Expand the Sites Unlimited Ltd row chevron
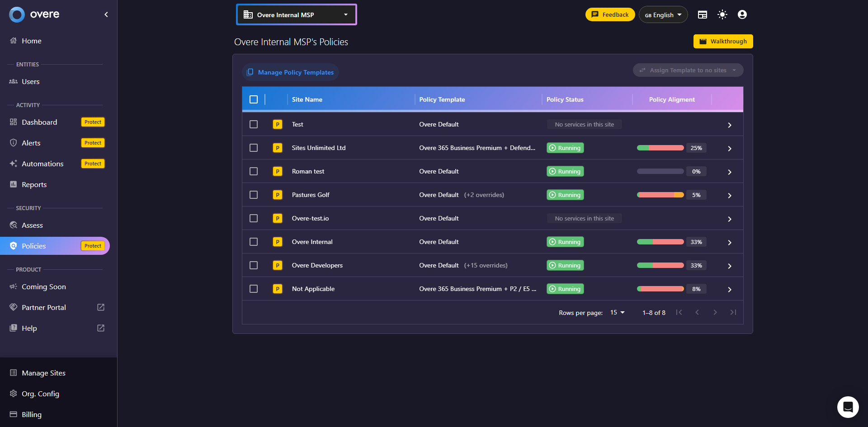The image size is (868, 427). 730,148
